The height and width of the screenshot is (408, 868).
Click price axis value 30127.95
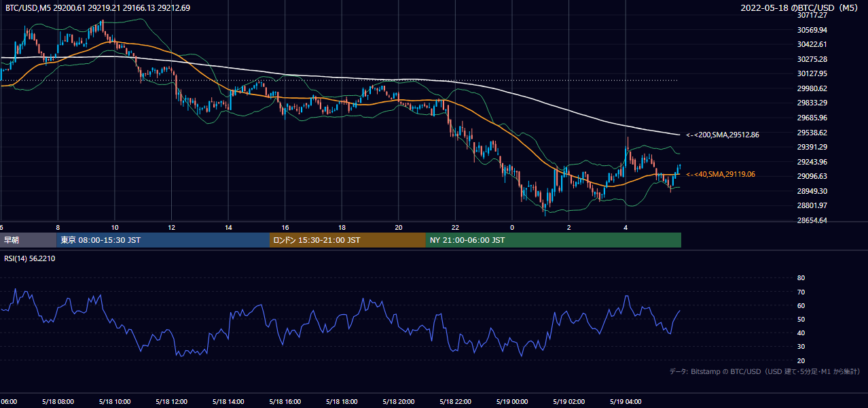tap(812, 73)
